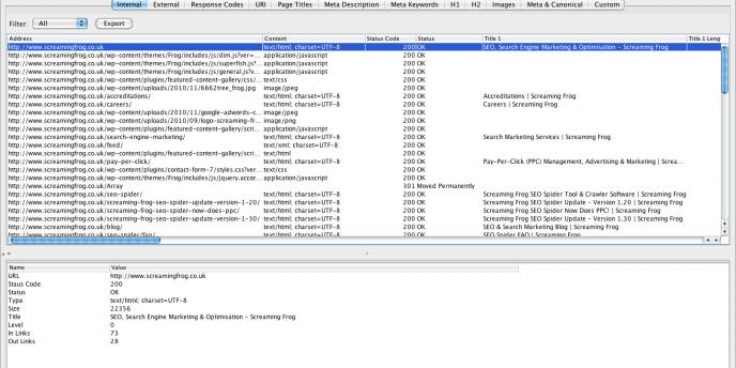Select the Custom tab
This screenshot has height=368, width=736.
pyautogui.click(x=606, y=5)
